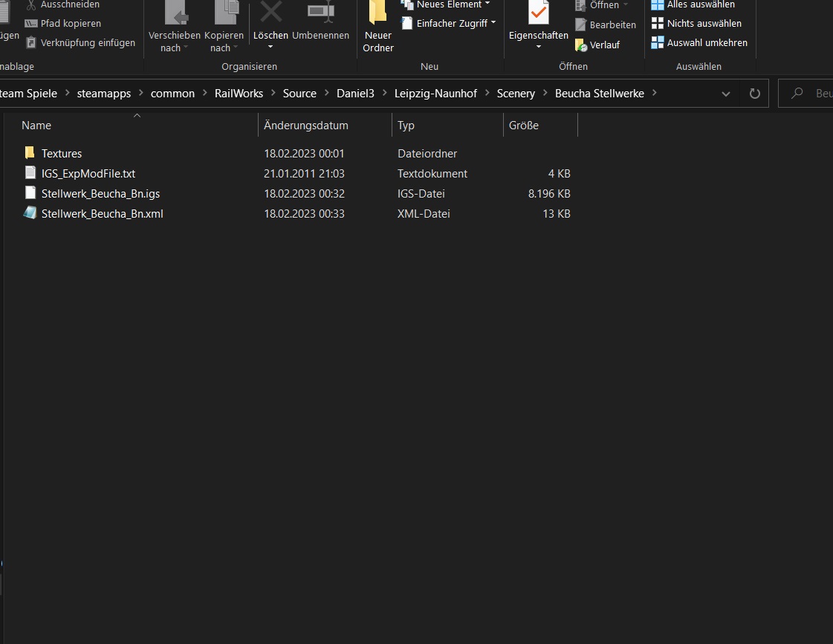Click Kopieren nach icon
Image resolution: width=833 pixels, height=644 pixels.
(224, 13)
